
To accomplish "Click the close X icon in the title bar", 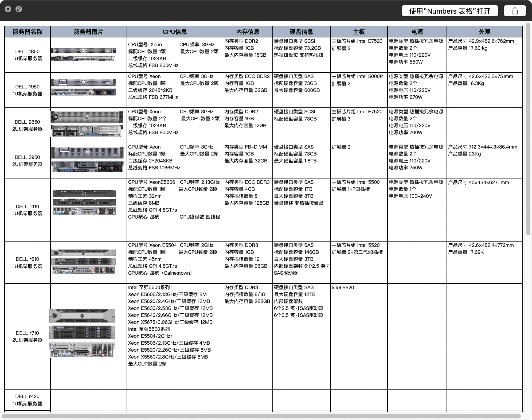I will click(8, 9).
